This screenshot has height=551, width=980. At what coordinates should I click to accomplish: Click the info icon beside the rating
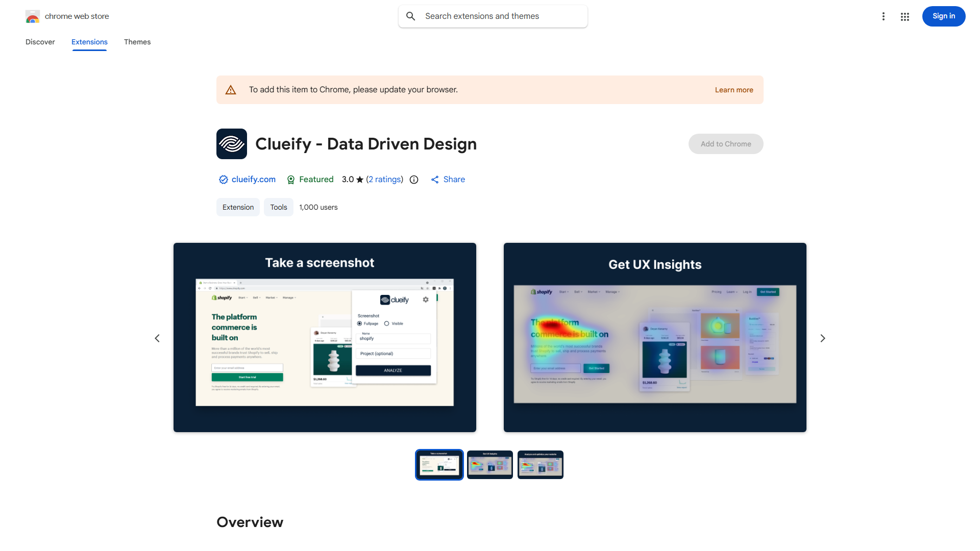pyautogui.click(x=413, y=180)
